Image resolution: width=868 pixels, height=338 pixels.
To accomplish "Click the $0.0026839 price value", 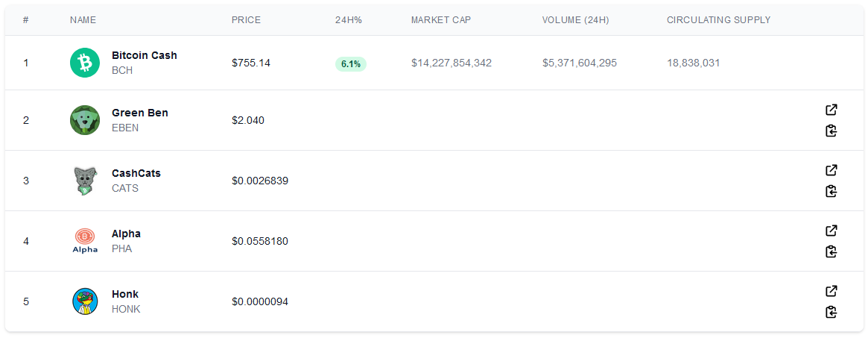I will (259, 181).
